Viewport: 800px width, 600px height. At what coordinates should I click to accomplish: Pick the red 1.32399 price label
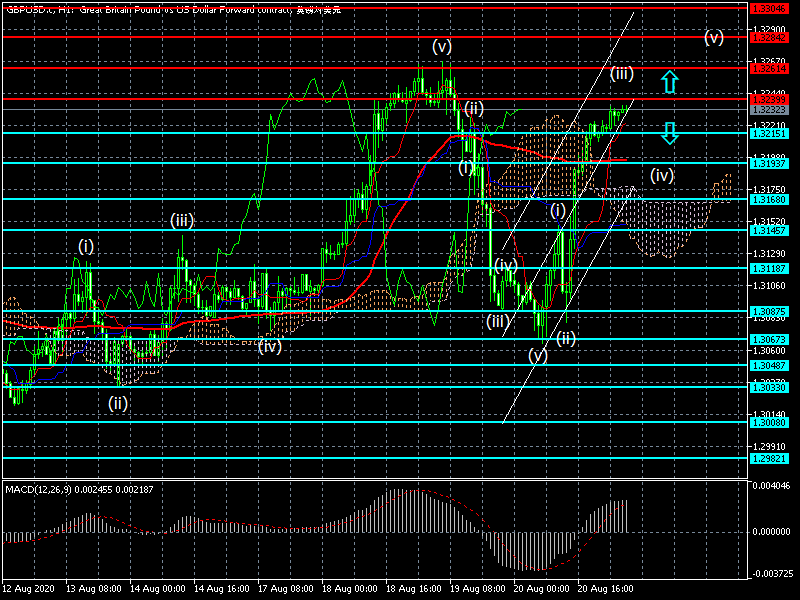pos(768,99)
